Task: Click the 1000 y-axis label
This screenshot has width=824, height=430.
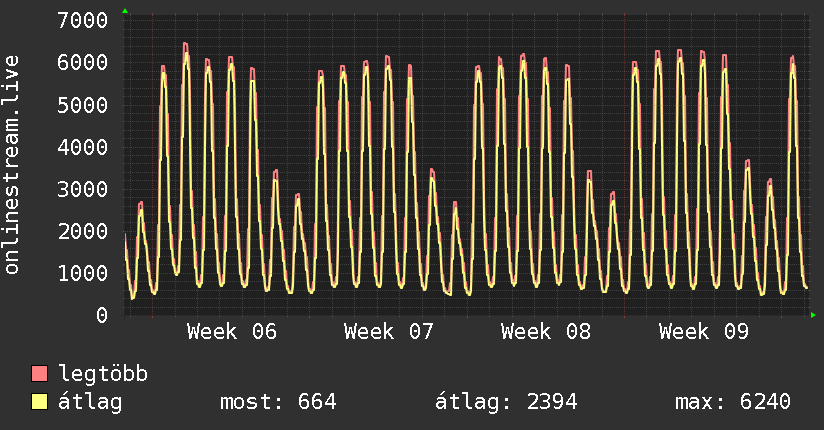Action: coord(83,273)
